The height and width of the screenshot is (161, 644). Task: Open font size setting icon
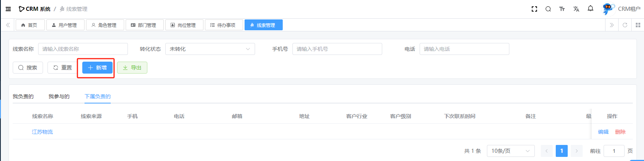pyautogui.click(x=562, y=9)
